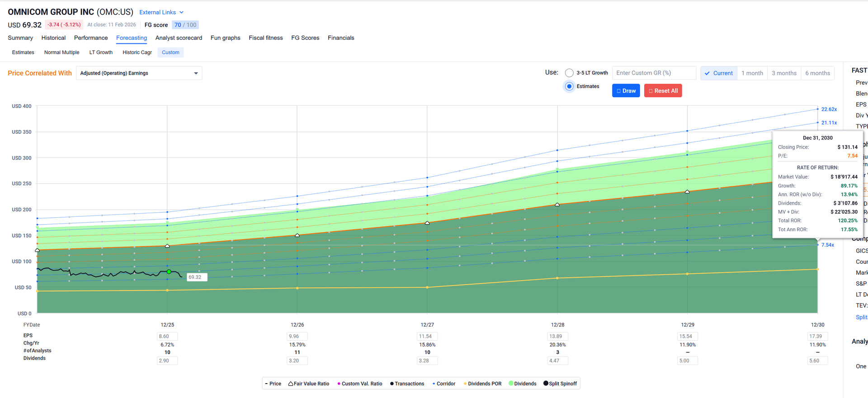Toggle the Dividends POR yellow legend marker
Image resolution: width=868 pixels, height=398 pixels.
[465, 384]
